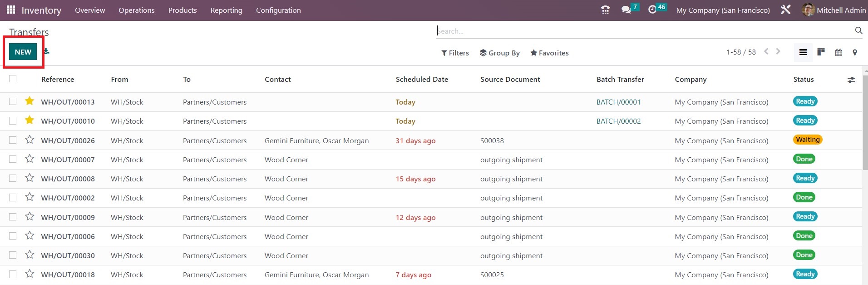
Task: Switch to calendar view icon
Action: pyautogui.click(x=838, y=53)
